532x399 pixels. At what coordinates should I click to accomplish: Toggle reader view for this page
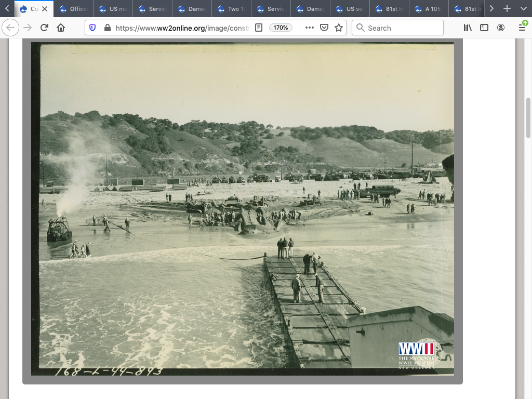coord(259,28)
